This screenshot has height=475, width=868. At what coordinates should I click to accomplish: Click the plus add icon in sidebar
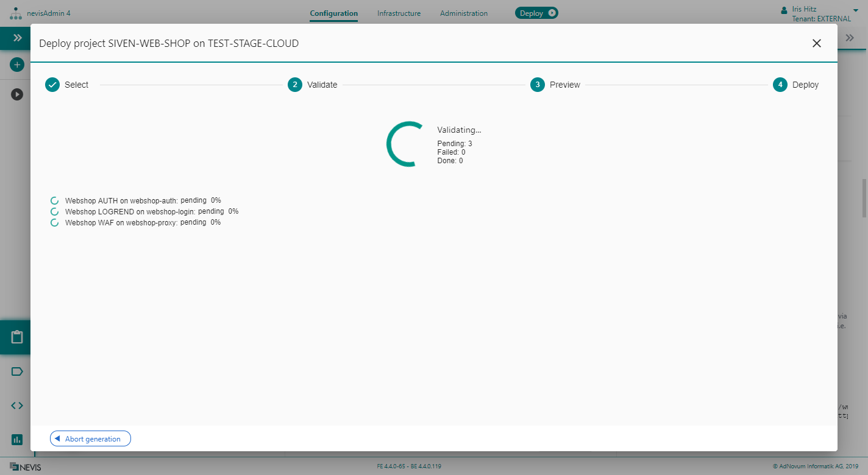(x=17, y=64)
